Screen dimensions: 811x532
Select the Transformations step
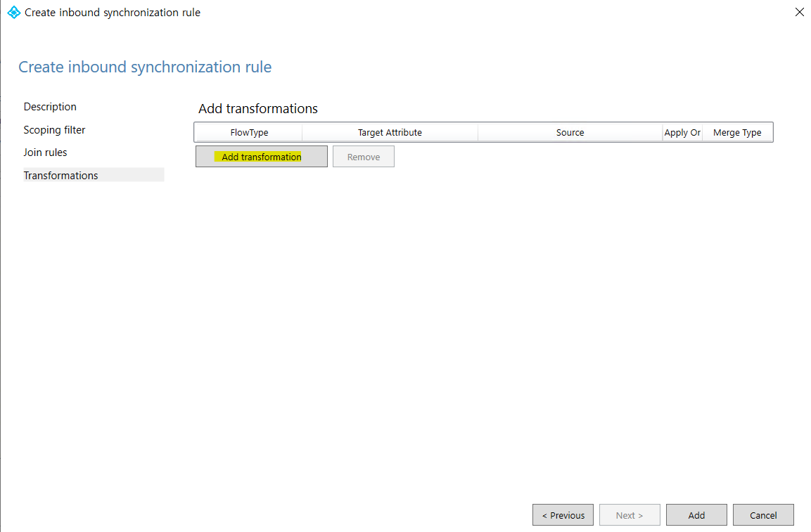coord(94,175)
